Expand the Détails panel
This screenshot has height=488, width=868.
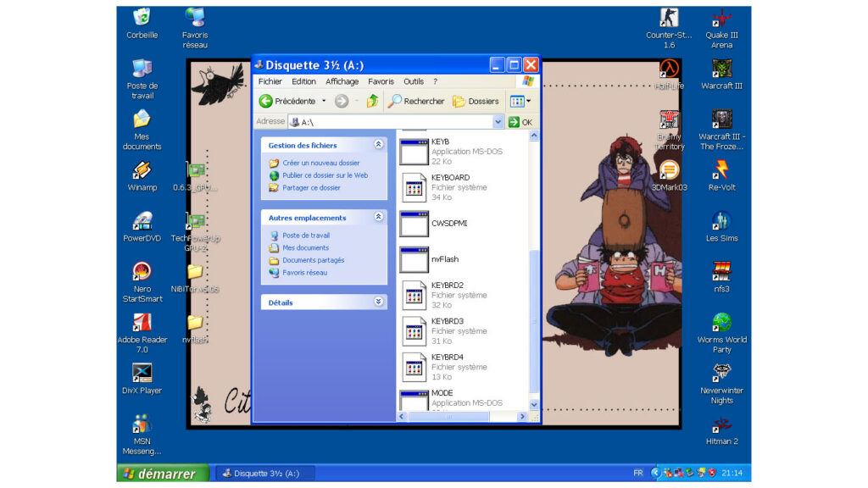point(378,302)
